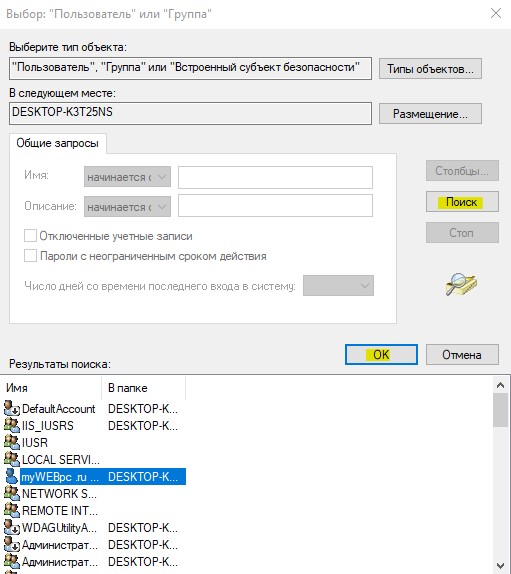This screenshot has height=574, width=511.
Task: Click the myWEBpc.ru user icon
Action: tap(12, 476)
